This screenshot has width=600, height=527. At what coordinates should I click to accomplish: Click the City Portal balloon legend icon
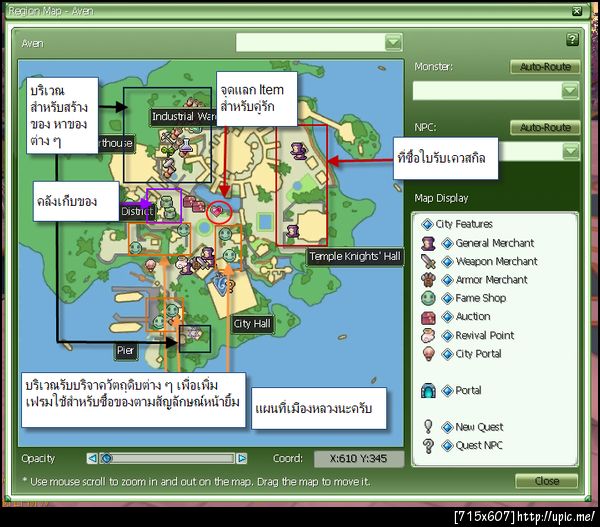click(428, 354)
